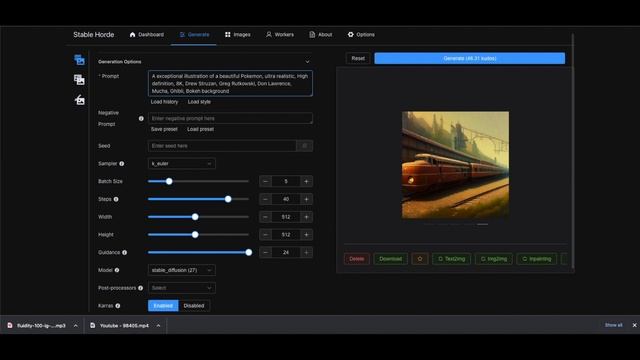Click the info icon next to Sampler

pyautogui.click(x=122, y=164)
